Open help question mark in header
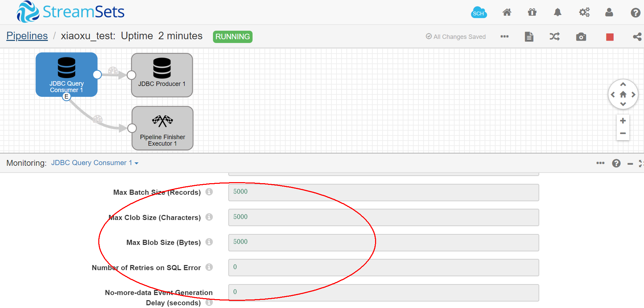644x308 pixels. tap(635, 13)
